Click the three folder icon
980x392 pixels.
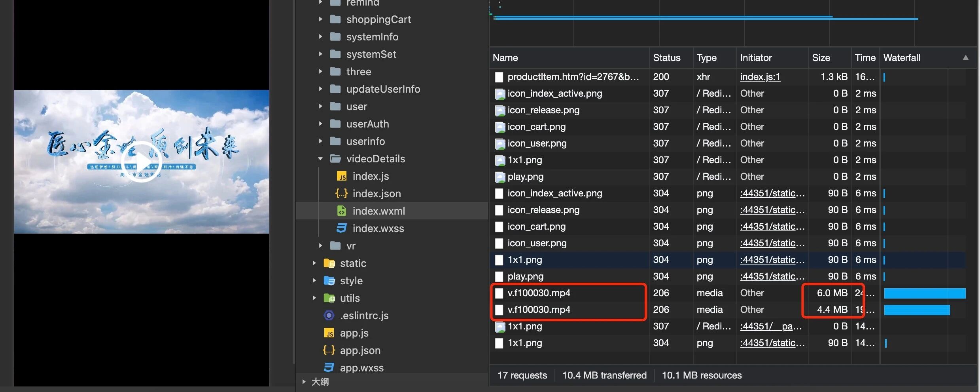pyautogui.click(x=335, y=71)
